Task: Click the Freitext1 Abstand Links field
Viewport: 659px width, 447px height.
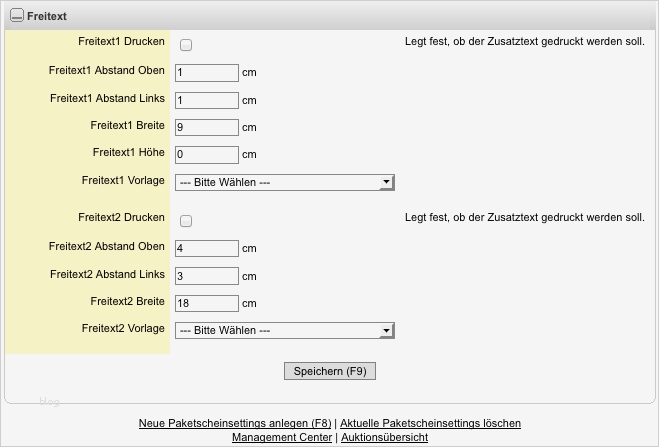Action: tap(207, 100)
